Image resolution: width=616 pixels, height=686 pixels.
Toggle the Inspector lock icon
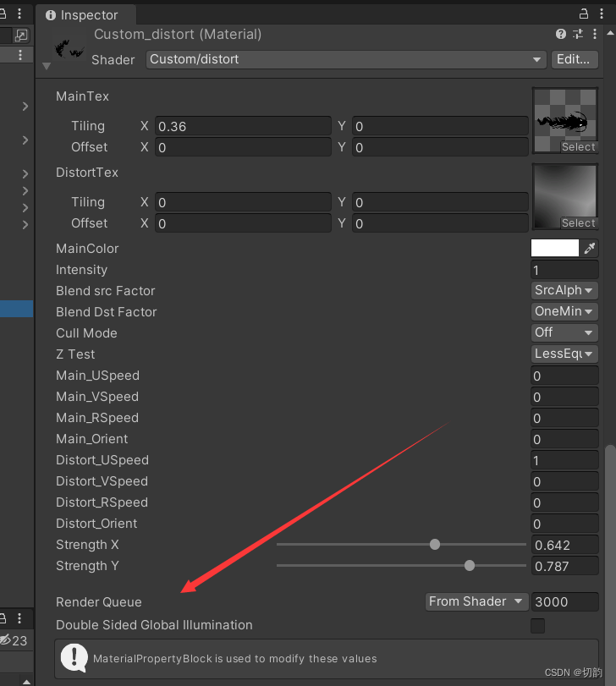(584, 14)
